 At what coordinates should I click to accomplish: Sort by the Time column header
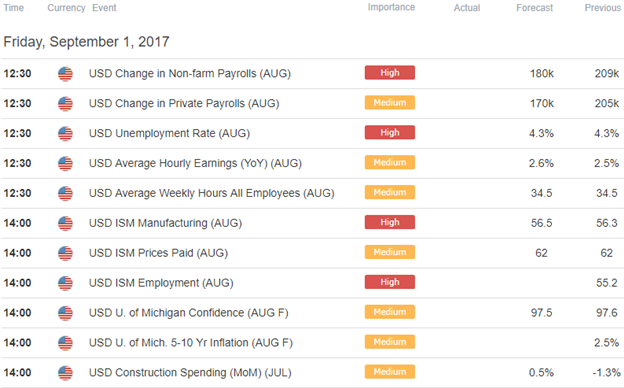click(x=14, y=8)
